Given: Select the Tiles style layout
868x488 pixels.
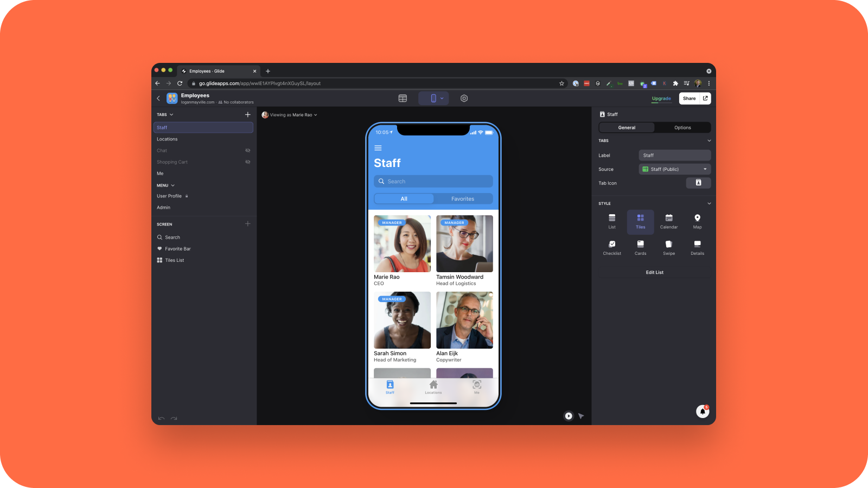Looking at the screenshot, I should [x=640, y=221].
